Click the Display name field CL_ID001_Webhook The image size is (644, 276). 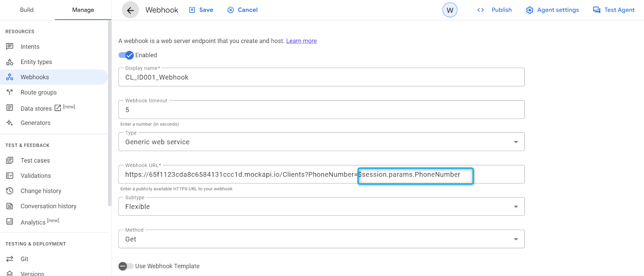[321, 77]
